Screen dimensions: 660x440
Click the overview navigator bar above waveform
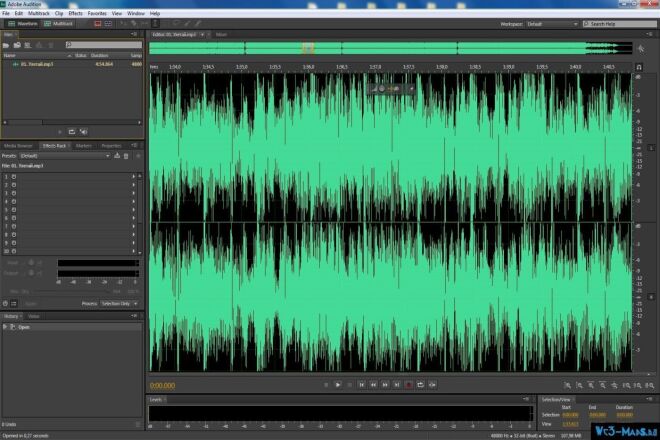pos(391,48)
